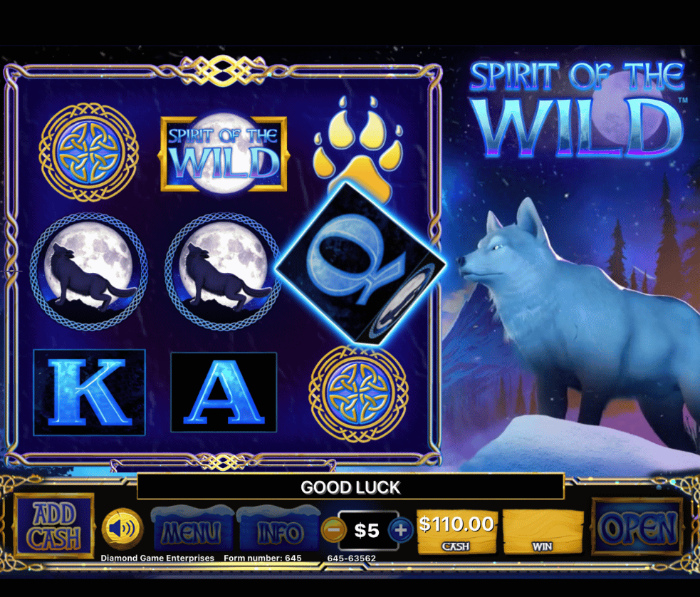Click the center howling wolf moon symbol
Screen dimensions: 700x597
pos(223,272)
